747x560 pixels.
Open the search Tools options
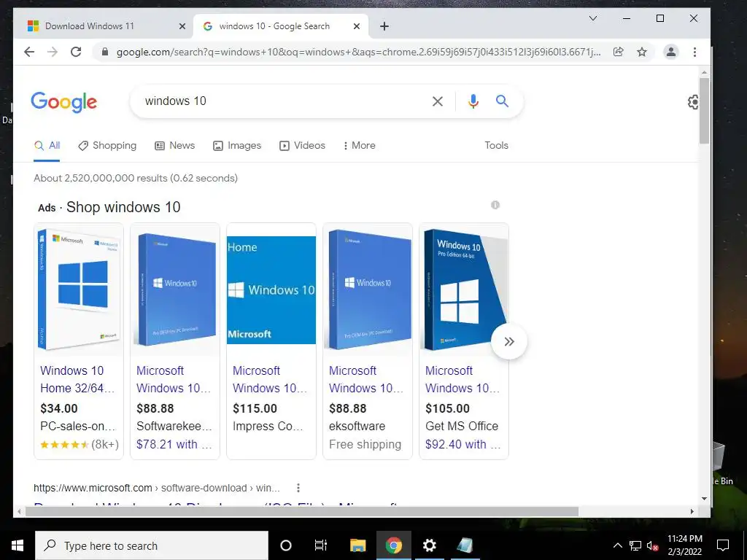(x=496, y=146)
